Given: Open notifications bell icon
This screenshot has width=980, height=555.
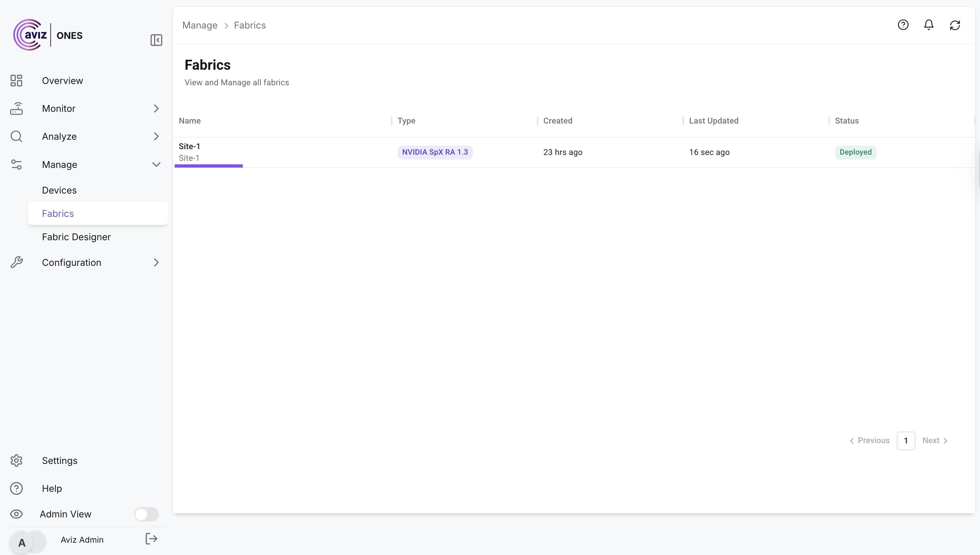Looking at the screenshot, I should click(x=929, y=25).
